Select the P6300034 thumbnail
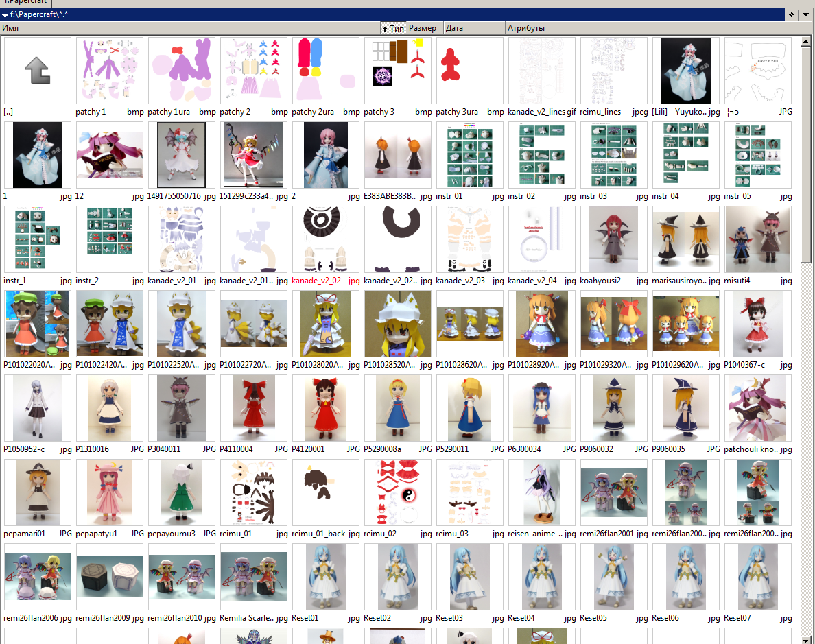The width and height of the screenshot is (815, 644). pyautogui.click(x=541, y=408)
